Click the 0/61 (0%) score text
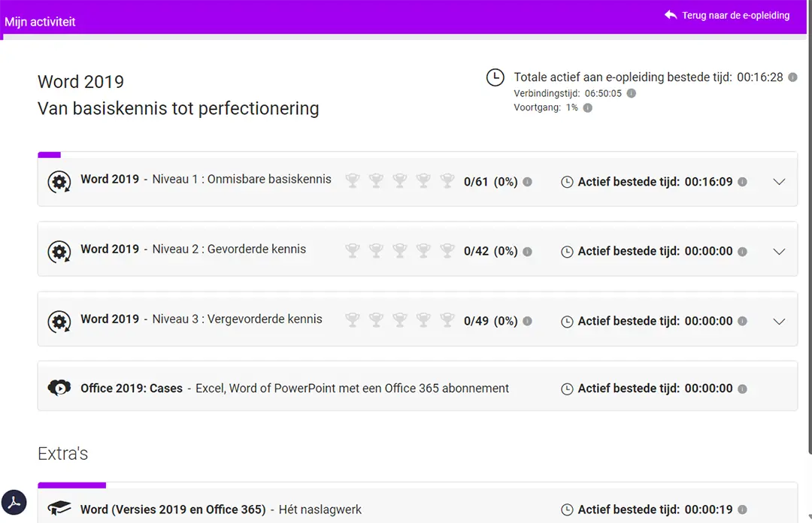812x523 pixels. pos(490,182)
